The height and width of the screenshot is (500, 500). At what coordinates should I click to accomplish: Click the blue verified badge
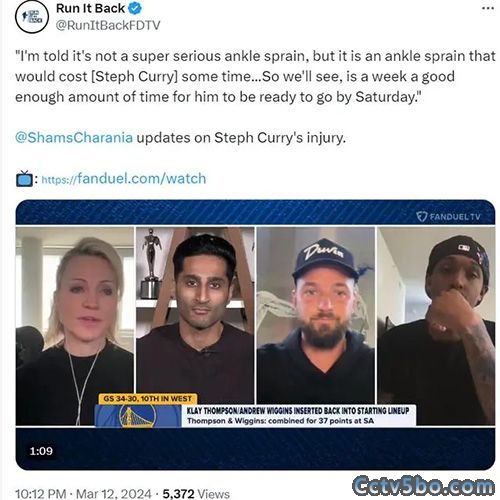coord(135,9)
